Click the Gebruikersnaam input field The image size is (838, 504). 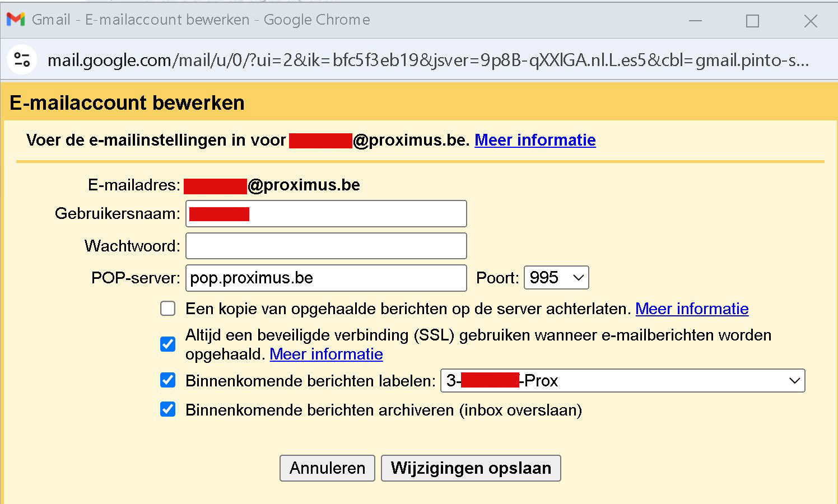tap(326, 213)
